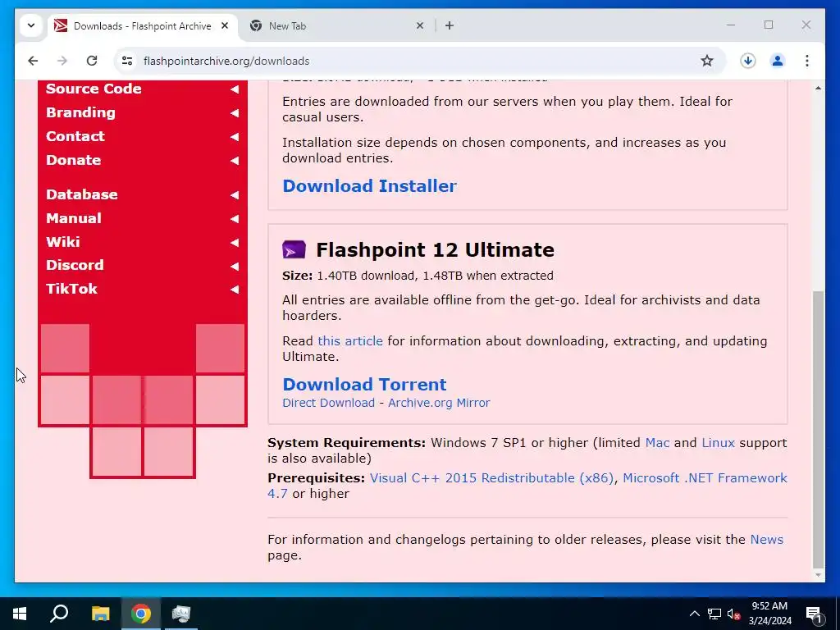Close the Downloads - Flashpoint Archive tab
The height and width of the screenshot is (630, 840).
[x=225, y=25]
